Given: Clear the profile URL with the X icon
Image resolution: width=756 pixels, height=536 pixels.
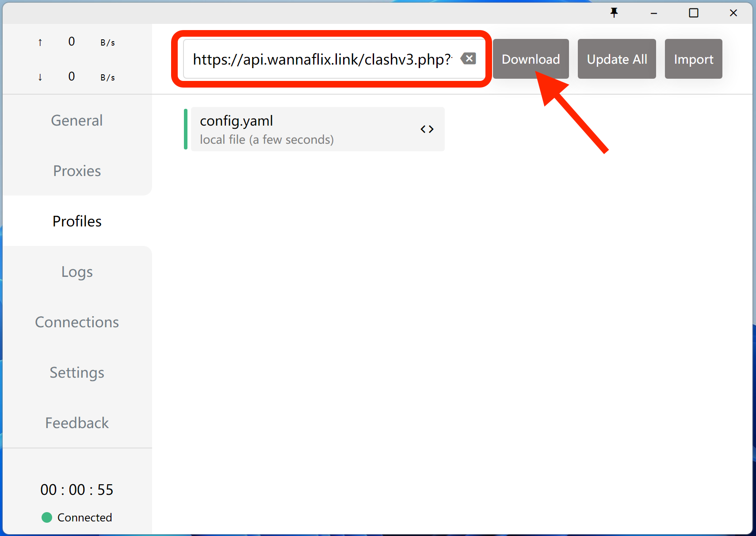Looking at the screenshot, I should tap(469, 58).
